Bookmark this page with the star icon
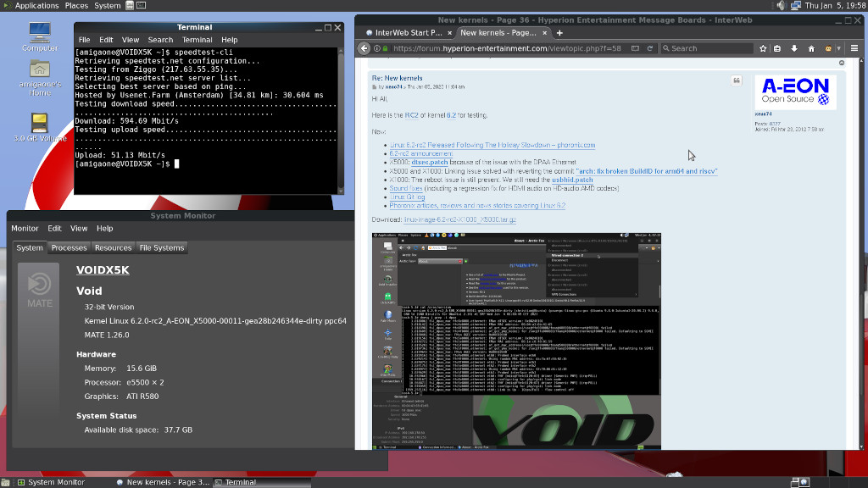The width and height of the screenshot is (868, 488). click(x=763, y=48)
